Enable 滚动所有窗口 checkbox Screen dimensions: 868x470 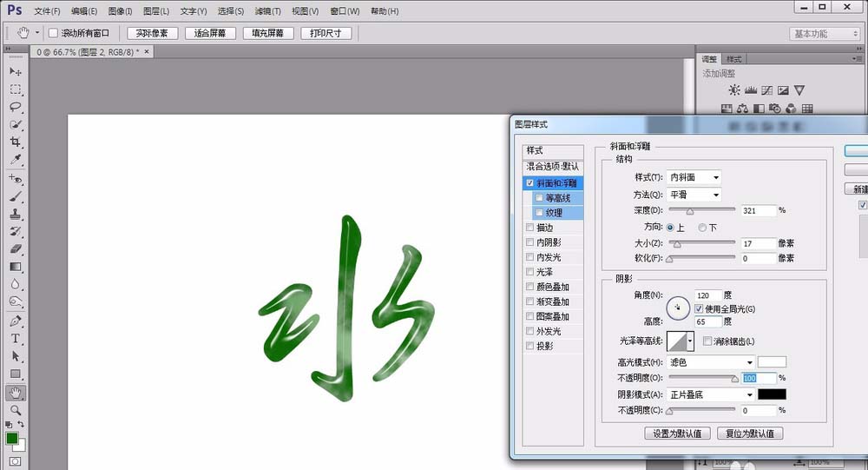pos(53,33)
